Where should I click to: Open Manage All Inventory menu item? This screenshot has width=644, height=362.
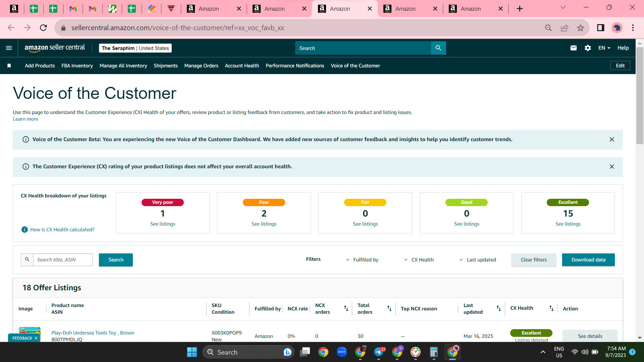coord(123,66)
